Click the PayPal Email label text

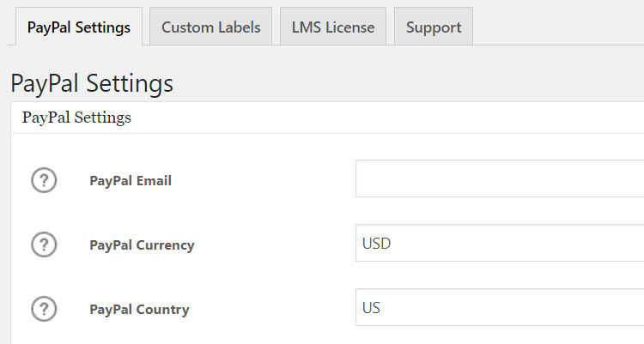(x=131, y=180)
